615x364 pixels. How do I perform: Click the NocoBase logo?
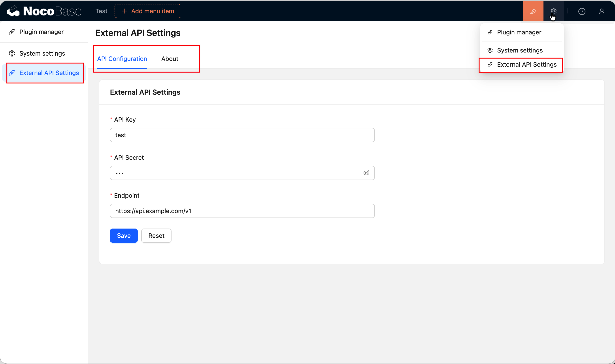pyautogui.click(x=44, y=11)
